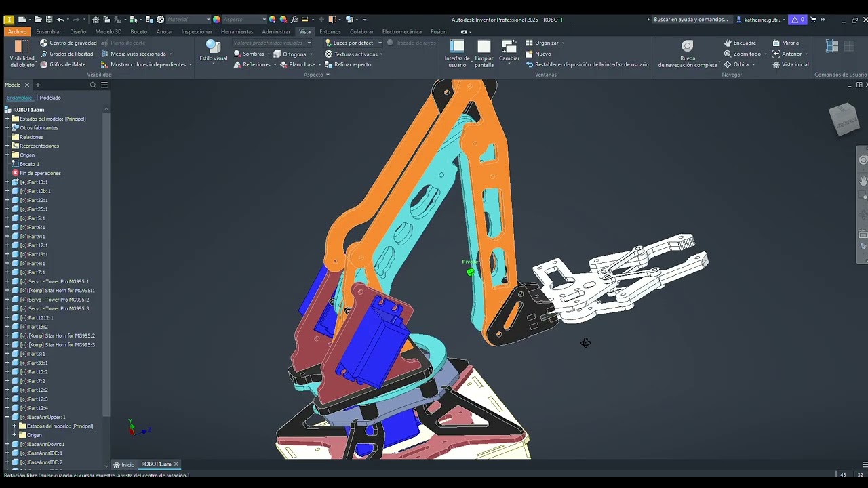Expand the Origen folder node
Image resolution: width=868 pixels, height=488 pixels.
[7, 155]
